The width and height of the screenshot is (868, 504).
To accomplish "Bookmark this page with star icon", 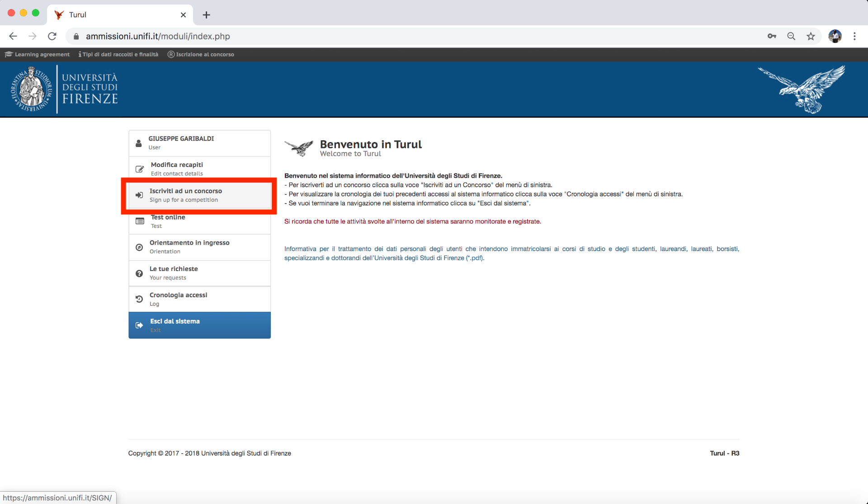I will [x=811, y=36].
